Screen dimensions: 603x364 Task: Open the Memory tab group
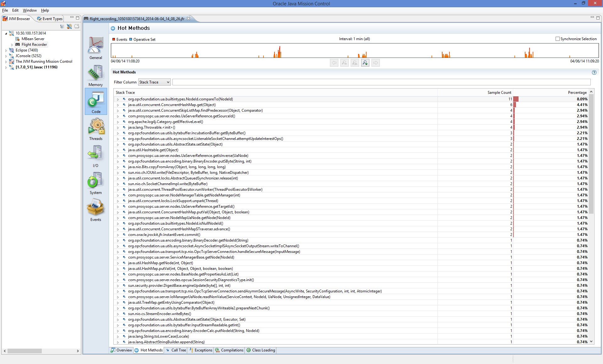pyautogui.click(x=96, y=75)
